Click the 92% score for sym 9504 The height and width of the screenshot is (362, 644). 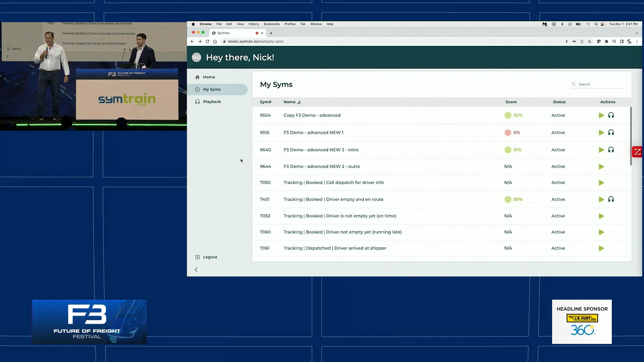(518, 115)
